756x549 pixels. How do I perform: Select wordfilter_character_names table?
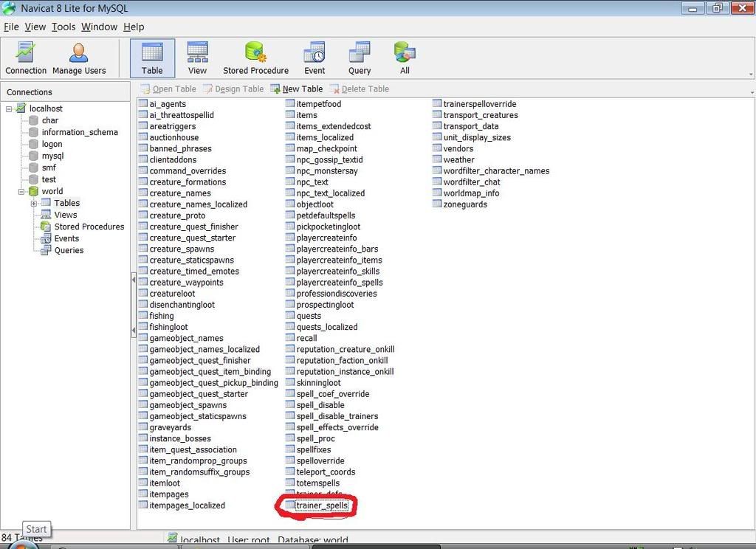point(491,170)
